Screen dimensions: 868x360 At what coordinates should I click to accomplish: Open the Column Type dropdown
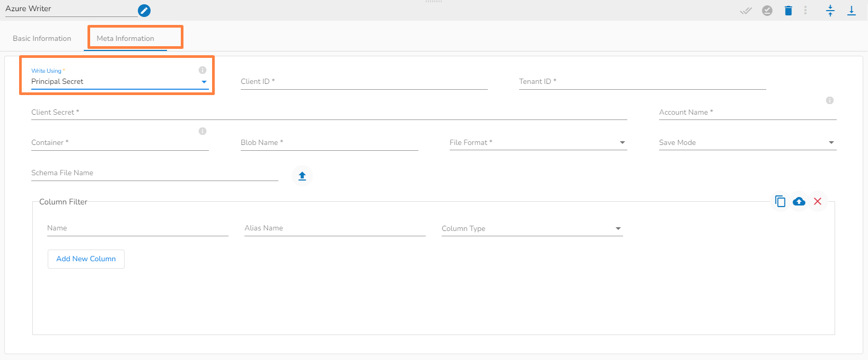click(532, 228)
